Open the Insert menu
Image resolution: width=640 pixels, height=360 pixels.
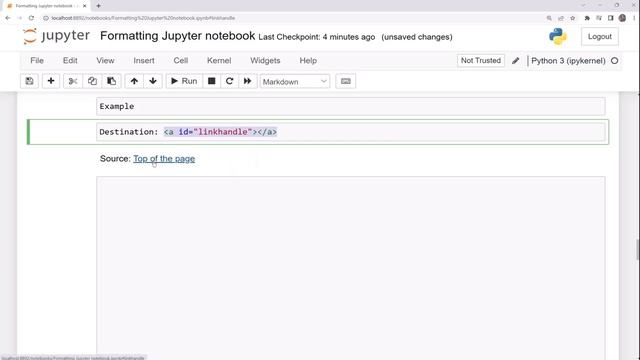[144, 60]
